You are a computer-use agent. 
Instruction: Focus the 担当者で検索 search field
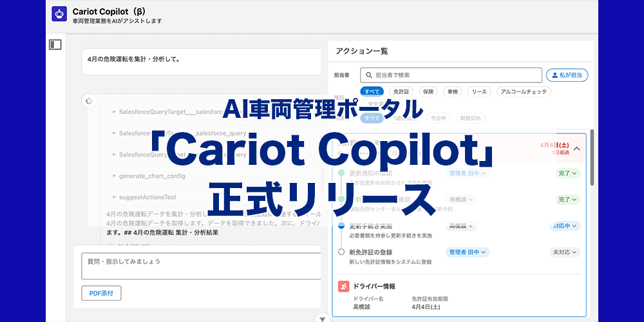click(451, 75)
